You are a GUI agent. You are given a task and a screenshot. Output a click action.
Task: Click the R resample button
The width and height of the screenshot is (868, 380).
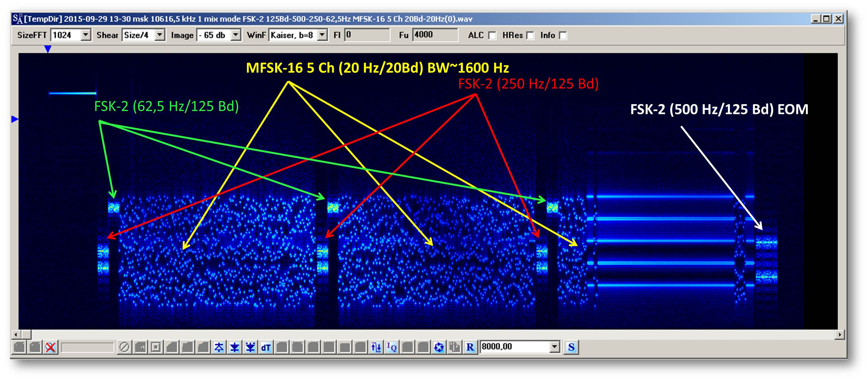pos(470,347)
